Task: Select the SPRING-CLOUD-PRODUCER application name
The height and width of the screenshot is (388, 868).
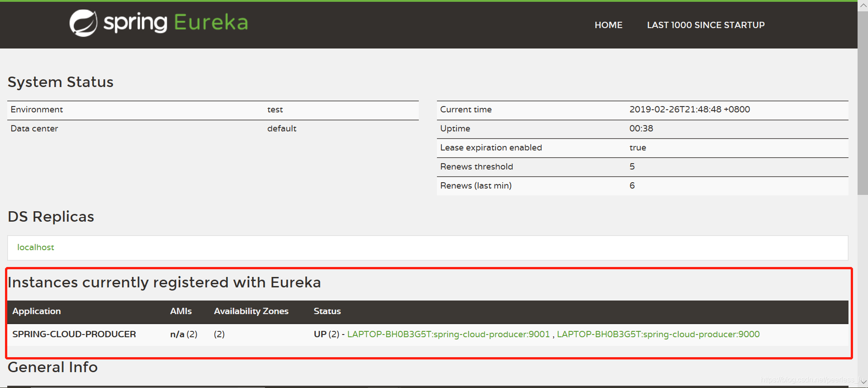Action: pyautogui.click(x=74, y=334)
